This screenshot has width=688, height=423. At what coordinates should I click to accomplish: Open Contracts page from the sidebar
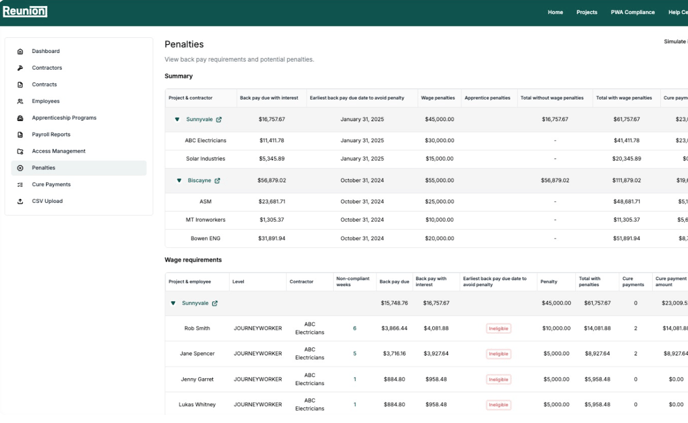coord(44,85)
